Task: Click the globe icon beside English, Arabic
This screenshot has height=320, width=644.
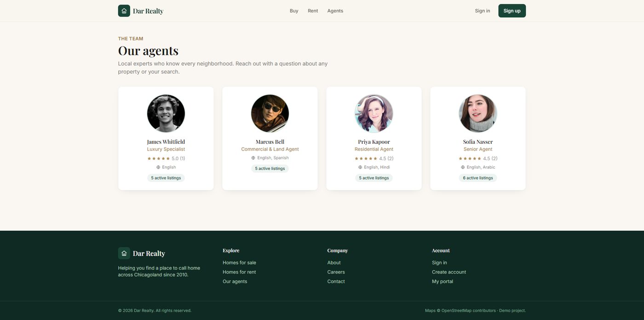Action: point(463,167)
